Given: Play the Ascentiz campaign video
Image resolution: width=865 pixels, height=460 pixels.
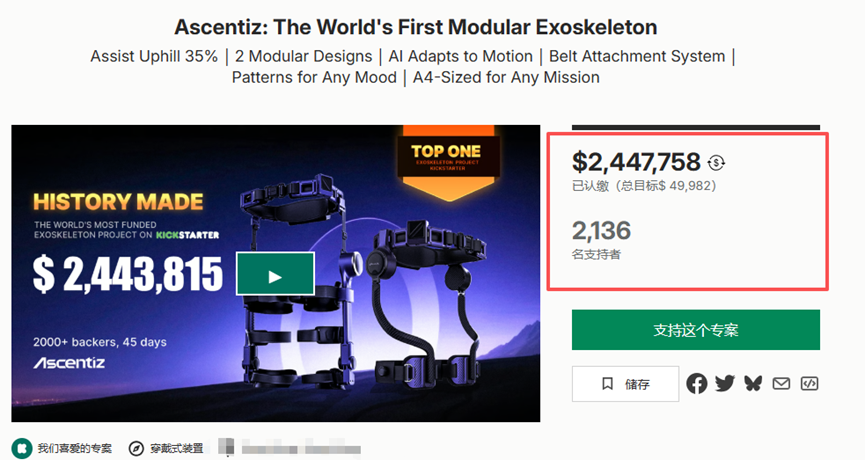Looking at the screenshot, I should (x=275, y=273).
